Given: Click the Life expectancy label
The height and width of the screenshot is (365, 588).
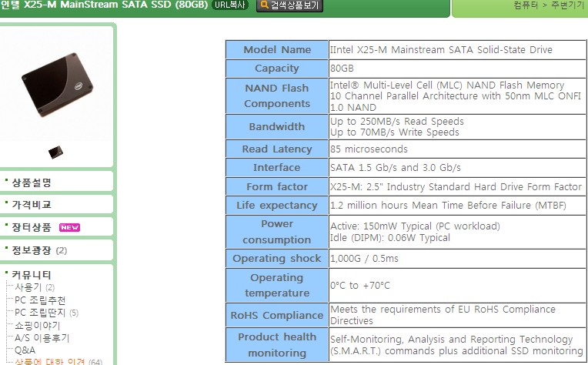Looking at the screenshot, I should point(277,205).
